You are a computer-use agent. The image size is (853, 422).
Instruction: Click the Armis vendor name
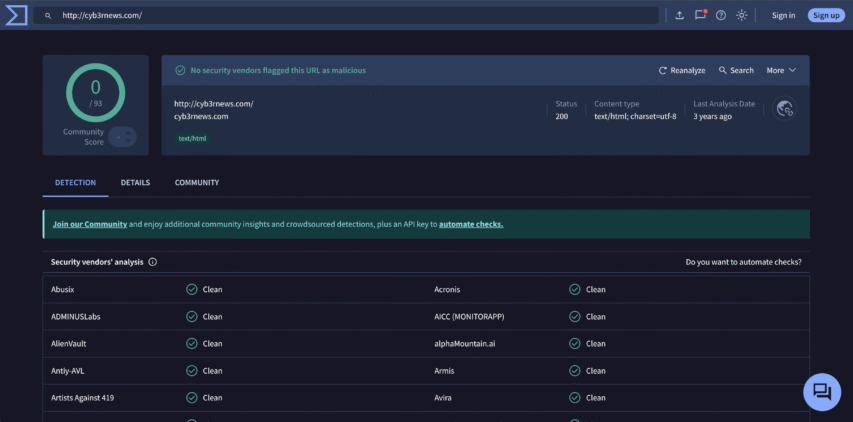[x=444, y=371]
